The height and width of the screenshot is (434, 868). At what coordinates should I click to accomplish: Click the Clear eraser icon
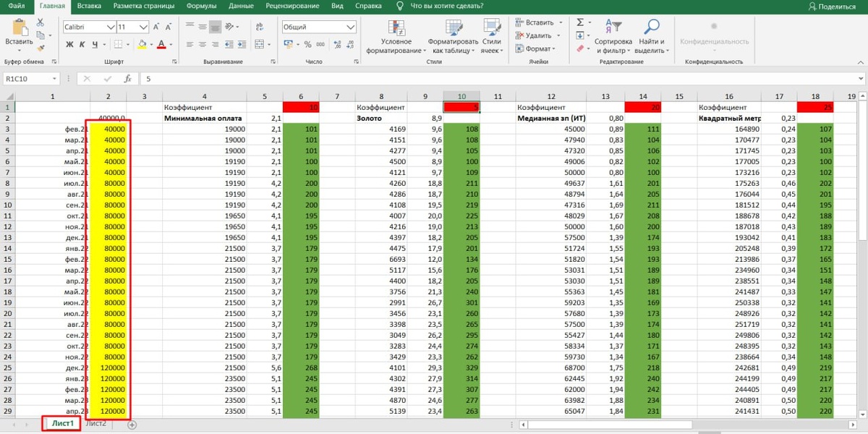(580, 48)
